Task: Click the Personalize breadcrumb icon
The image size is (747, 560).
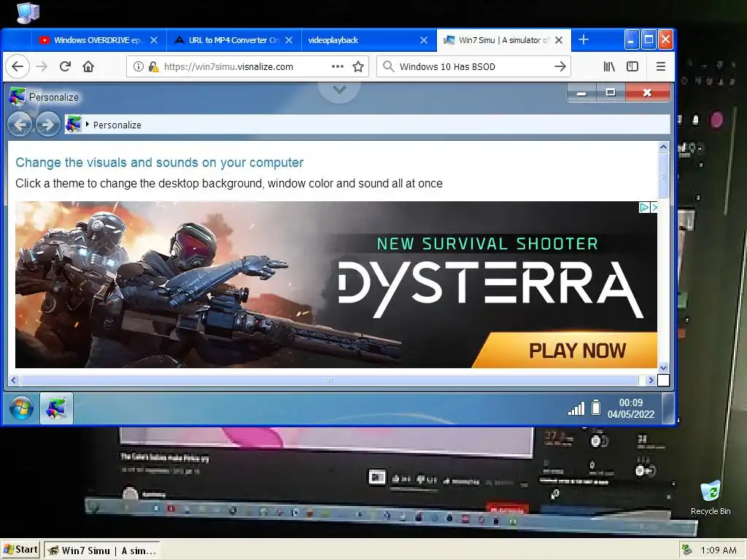Action: 74,124
